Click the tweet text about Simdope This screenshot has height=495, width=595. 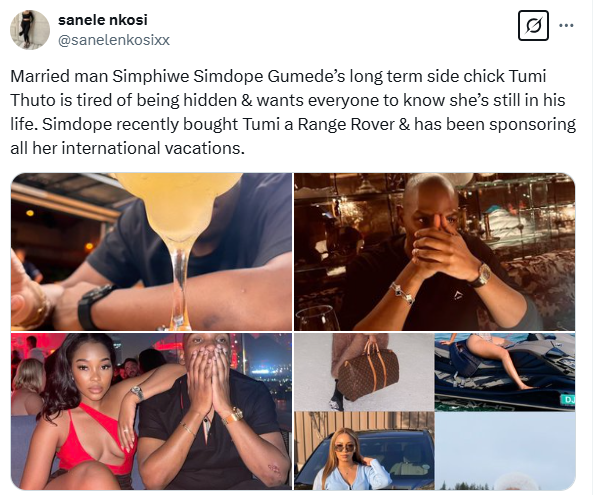tap(293, 112)
